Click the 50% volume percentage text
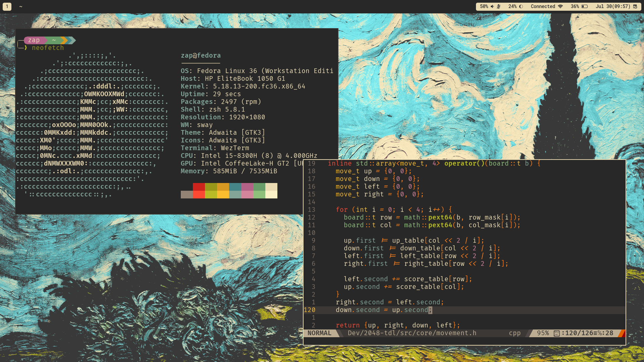Image resolution: width=644 pixels, height=362 pixels. [x=484, y=6]
